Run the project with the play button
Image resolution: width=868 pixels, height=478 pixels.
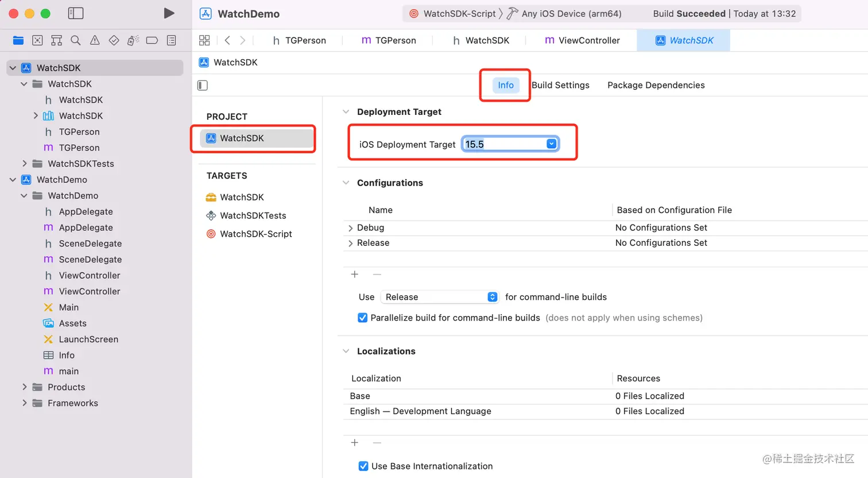(x=169, y=13)
